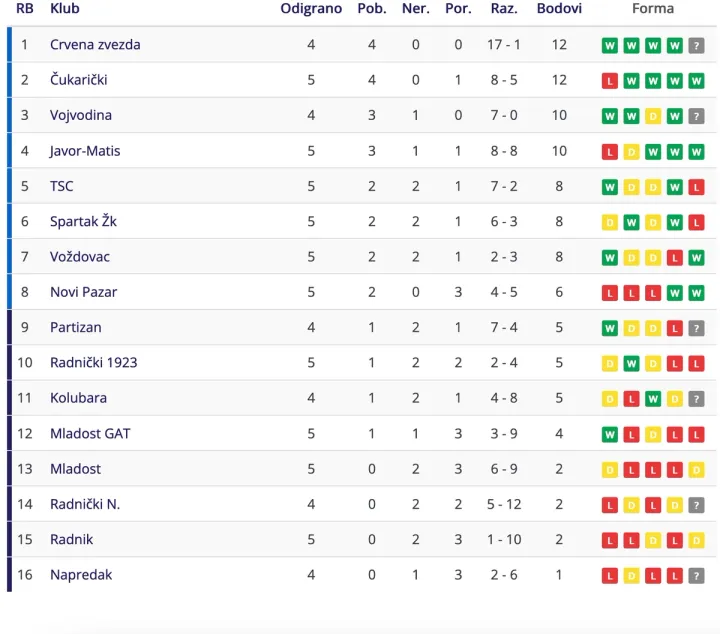Viewport: 720px width, 634px height.
Task: Click Kolubara's green W form badge
Action: tap(653, 399)
